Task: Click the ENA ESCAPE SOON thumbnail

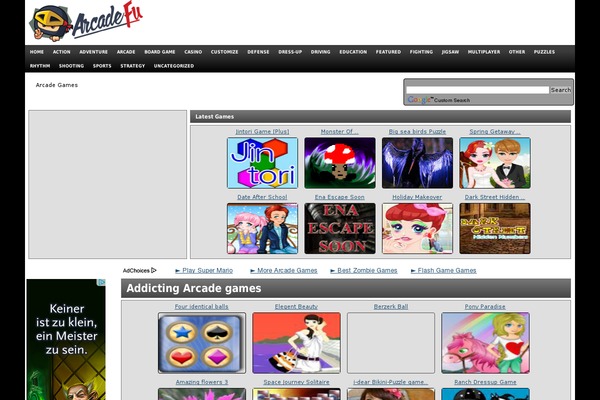Action: click(x=340, y=229)
